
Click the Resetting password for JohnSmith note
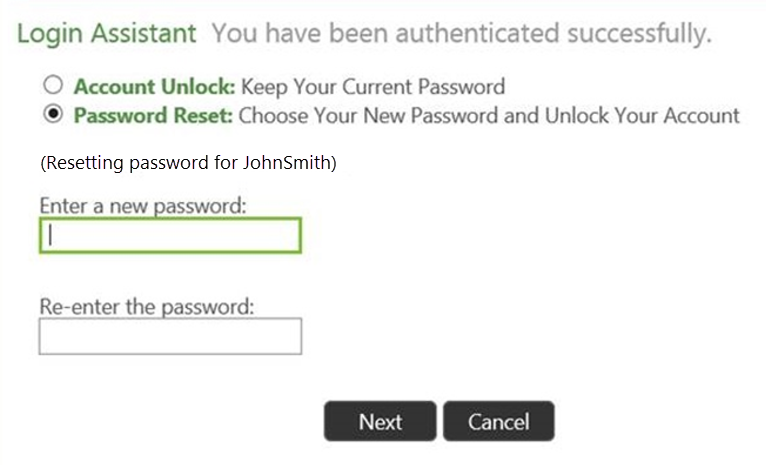pos(188,163)
